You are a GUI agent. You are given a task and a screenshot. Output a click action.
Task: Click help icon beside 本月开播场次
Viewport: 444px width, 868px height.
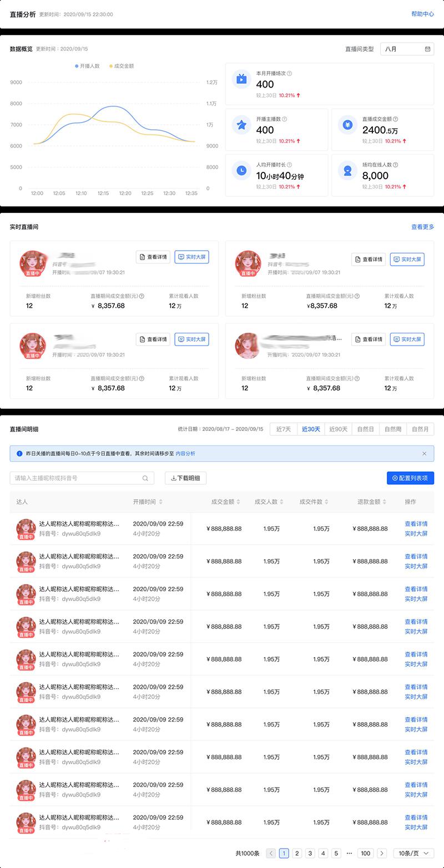tap(289, 73)
